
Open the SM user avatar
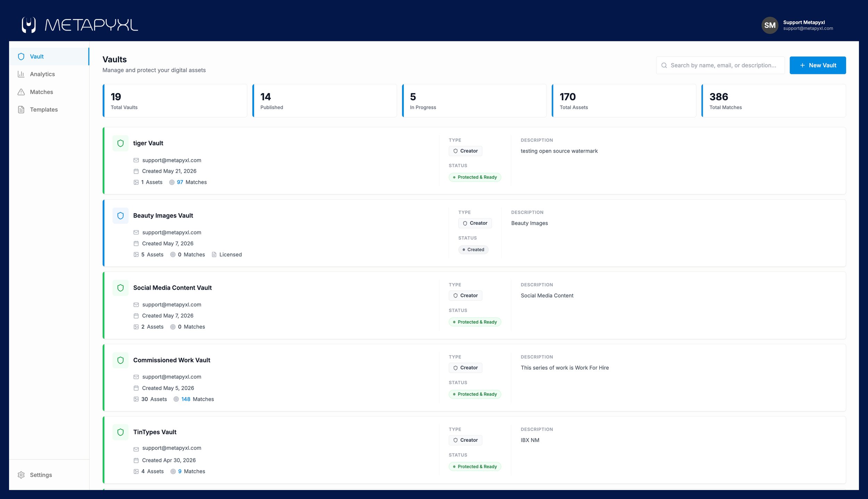[770, 25]
